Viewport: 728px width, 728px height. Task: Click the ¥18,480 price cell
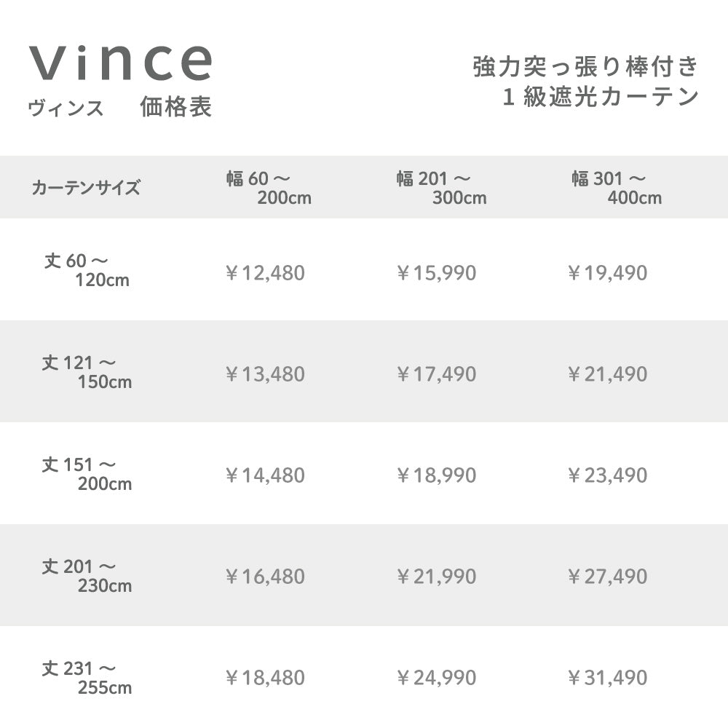pyautogui.click(x=265, y=678)
